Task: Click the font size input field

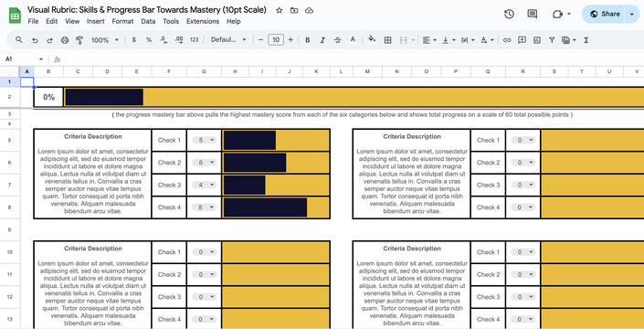Action: (x=276, y=40)
